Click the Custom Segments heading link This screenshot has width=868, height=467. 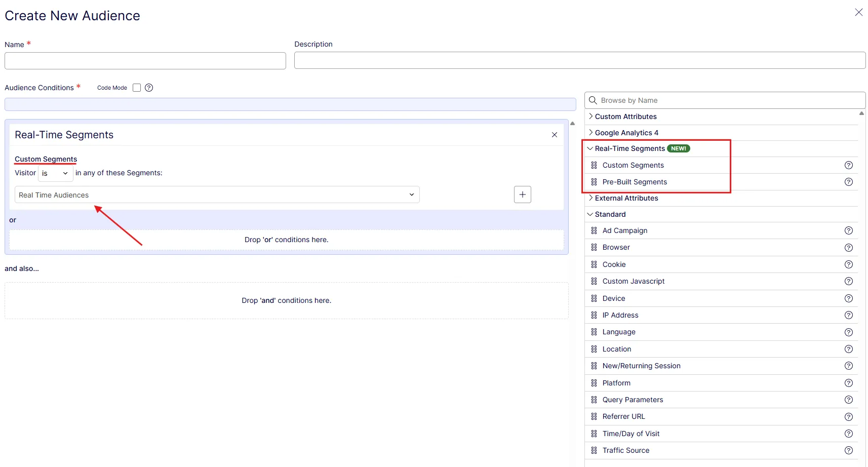tap(46, 159)
